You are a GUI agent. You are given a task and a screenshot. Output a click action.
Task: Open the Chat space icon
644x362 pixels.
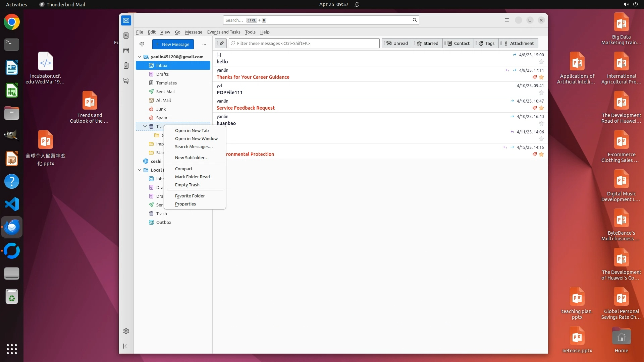126,81
